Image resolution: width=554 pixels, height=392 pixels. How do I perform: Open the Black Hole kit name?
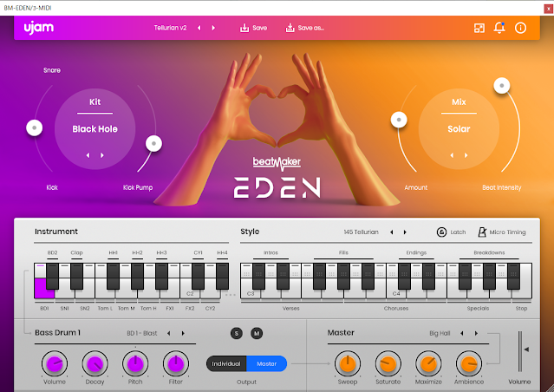point(95,129)
